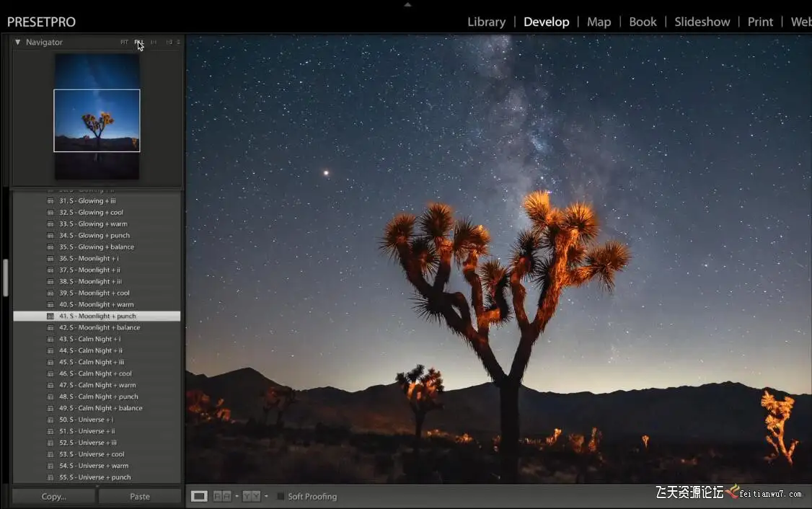
Task: Open the Before/After view options dropdown arrow
Action: tap(266, 496)
